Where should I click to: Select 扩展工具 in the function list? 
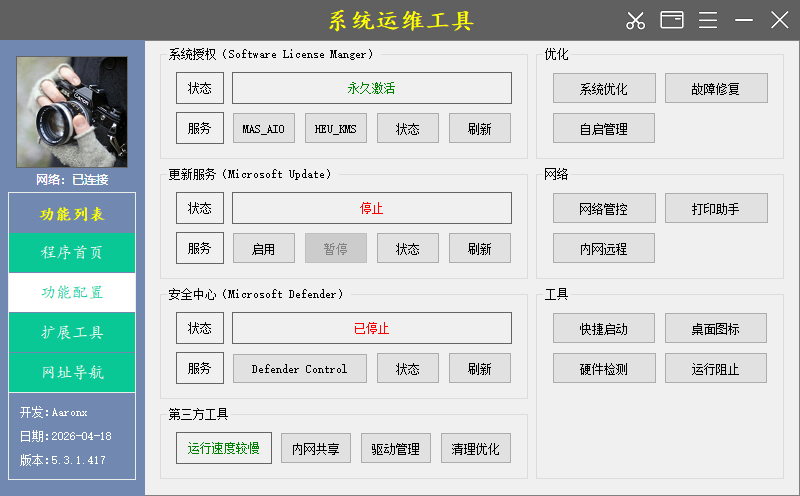[72, 332]
